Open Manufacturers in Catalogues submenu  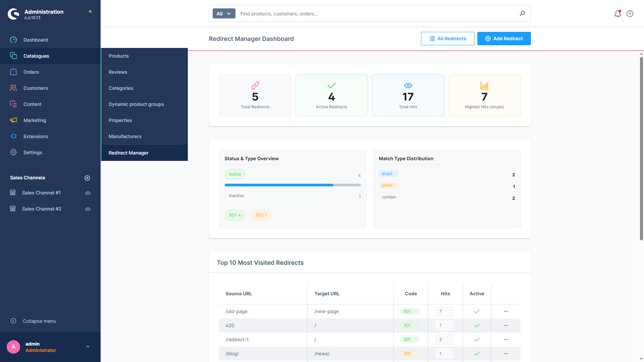point(144,136)
